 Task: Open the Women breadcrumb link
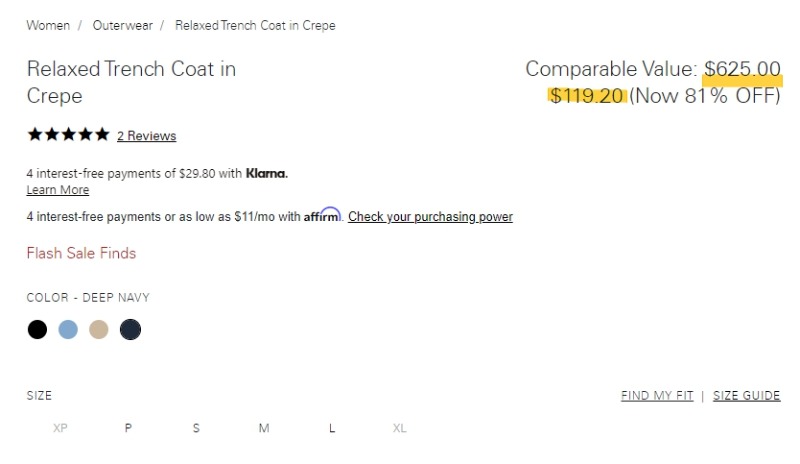click(x=48, y=26)
